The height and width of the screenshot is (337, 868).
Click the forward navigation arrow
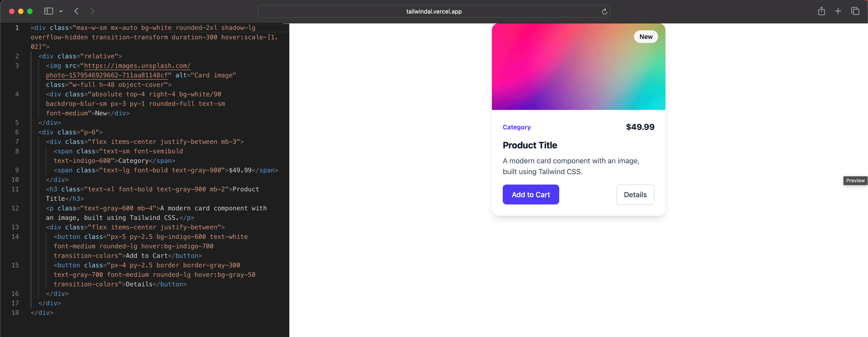tap(92, 11)
